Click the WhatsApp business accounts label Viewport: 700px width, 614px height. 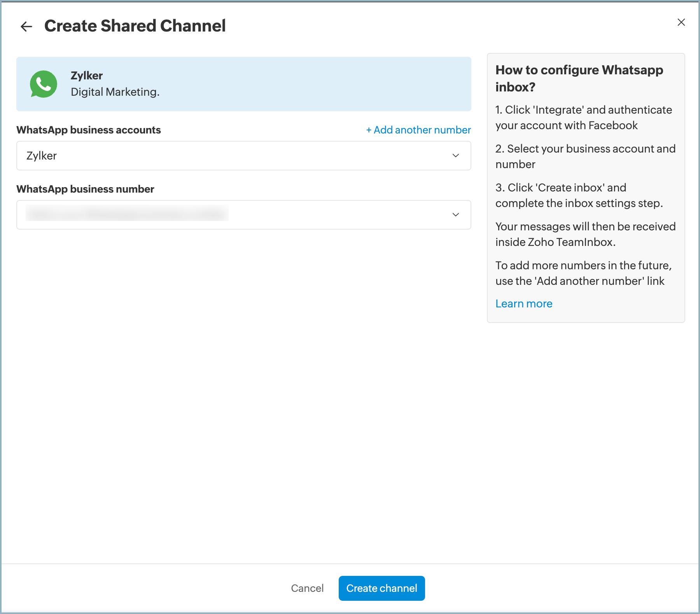(x=89, y=130)
